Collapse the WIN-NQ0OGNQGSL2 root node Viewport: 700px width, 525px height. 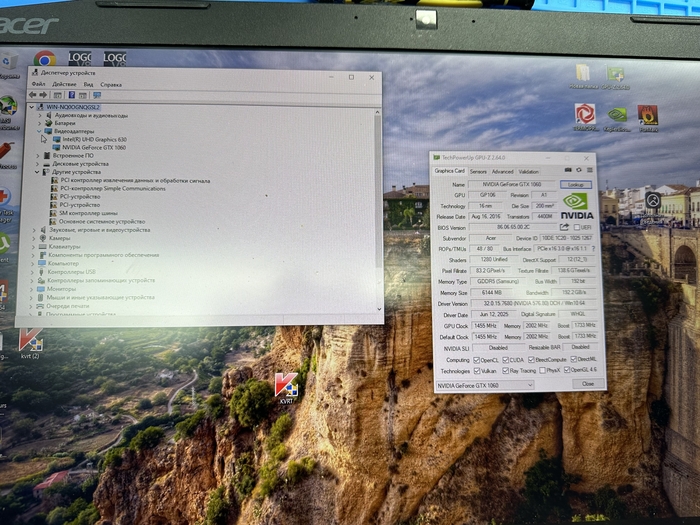click(31, 107)
